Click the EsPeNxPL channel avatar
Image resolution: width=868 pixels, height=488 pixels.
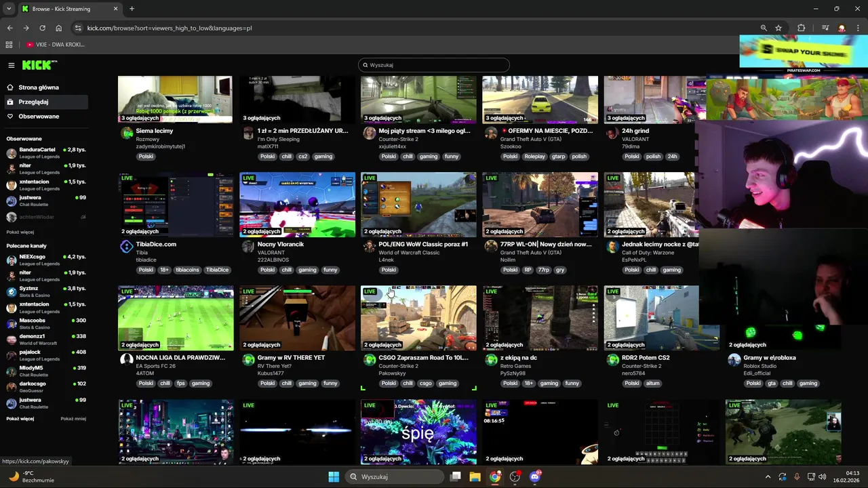tap(612, 247)
